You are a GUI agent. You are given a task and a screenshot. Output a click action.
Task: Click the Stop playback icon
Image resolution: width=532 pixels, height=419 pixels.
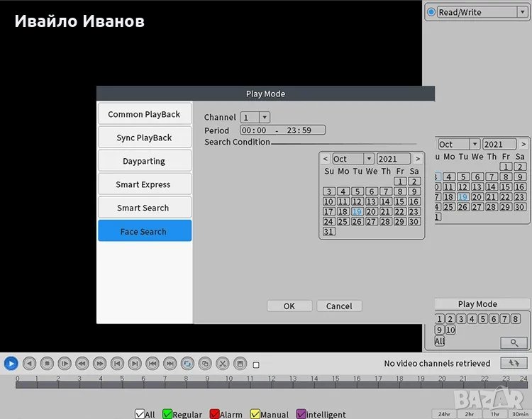click(x=47, y=363)
